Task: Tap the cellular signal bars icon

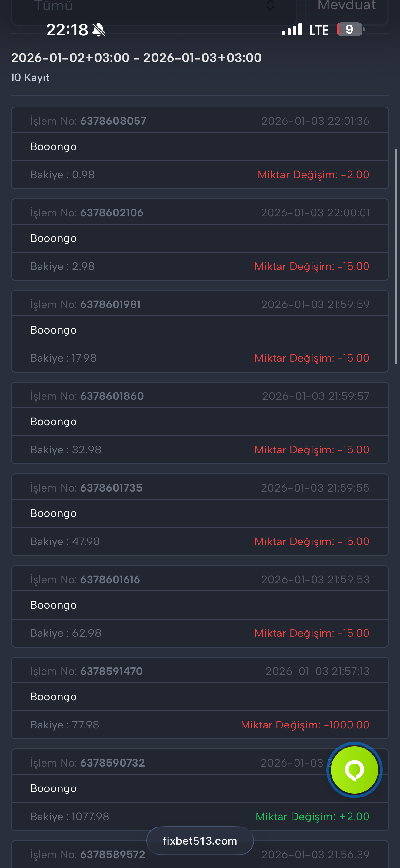Action: [292, 30]
